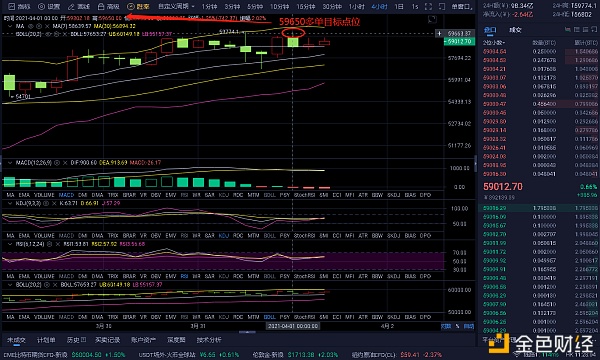Close the bottom BOLL panel

[x=55, y=285]
